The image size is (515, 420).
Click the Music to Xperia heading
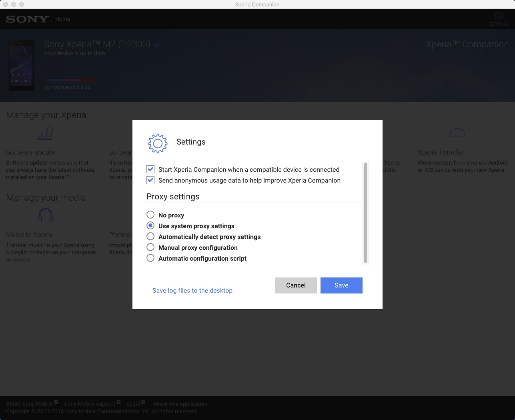29,235
